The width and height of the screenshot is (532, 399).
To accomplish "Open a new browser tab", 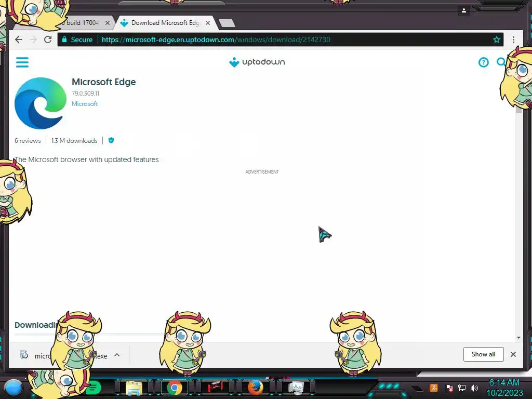I will (x=227, y=23).
